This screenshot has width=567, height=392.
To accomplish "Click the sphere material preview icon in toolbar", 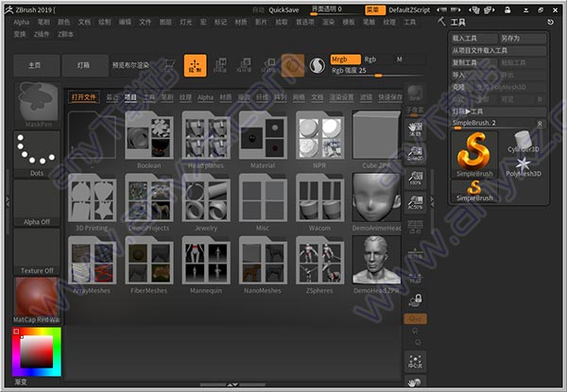I will (293, 65).
